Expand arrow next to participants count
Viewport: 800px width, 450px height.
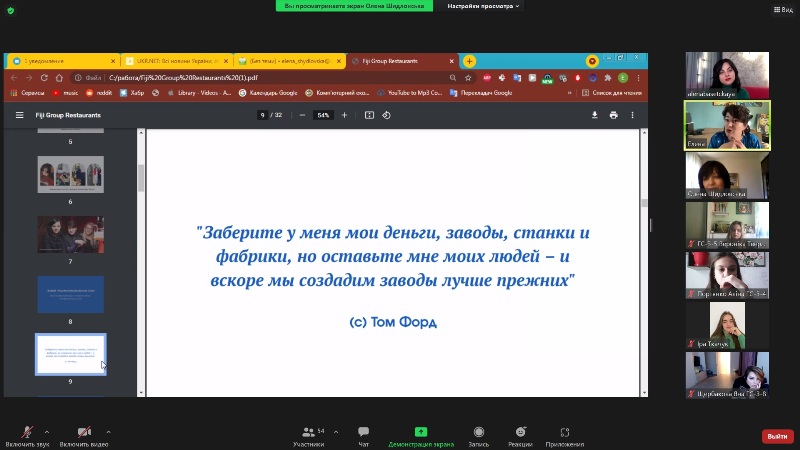click(336, 432)
